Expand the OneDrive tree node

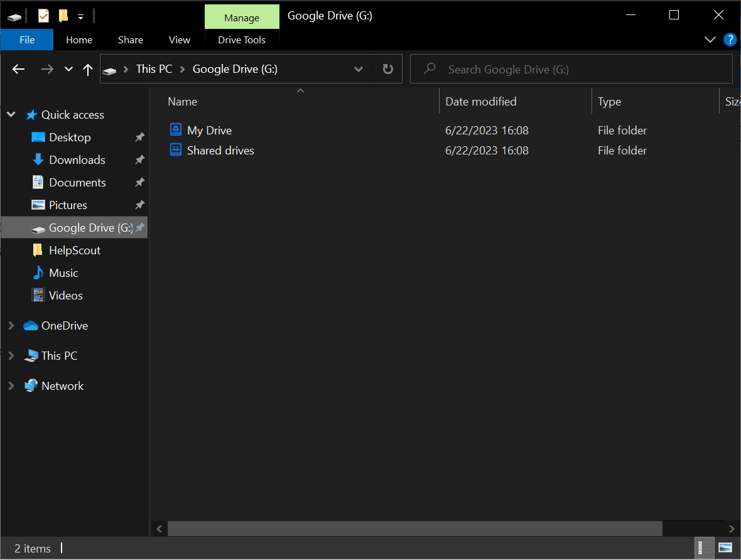(11, 325)
